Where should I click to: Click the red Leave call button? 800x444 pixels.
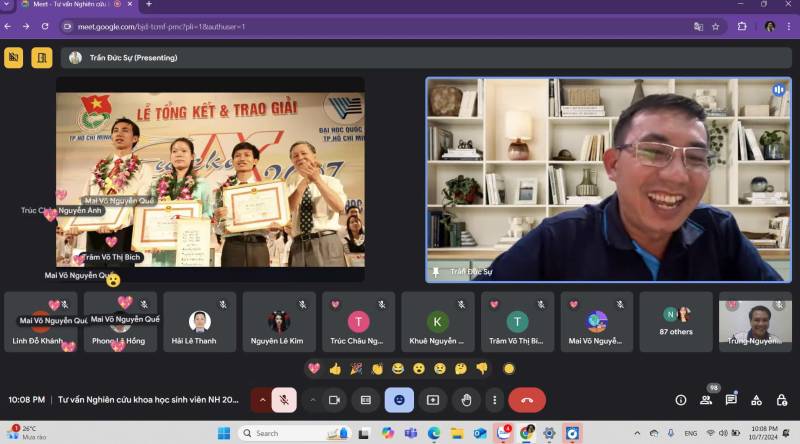[x=527, y=400]
